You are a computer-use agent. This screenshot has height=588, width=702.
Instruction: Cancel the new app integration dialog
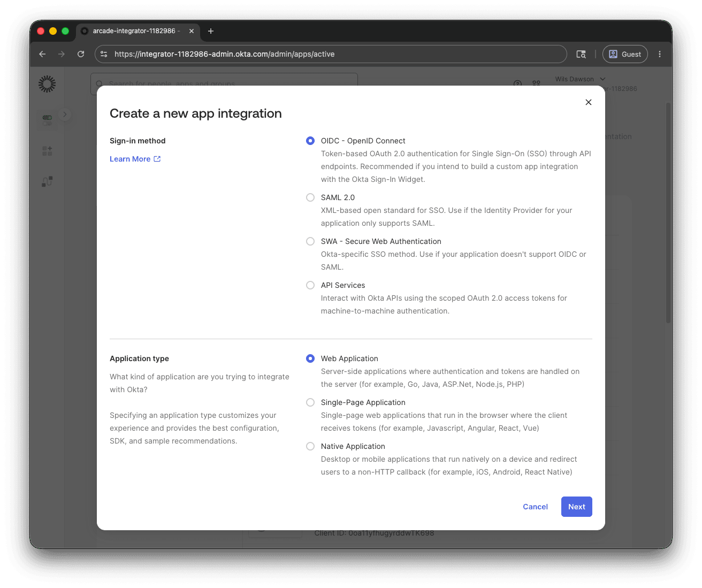tap(535, 507)
